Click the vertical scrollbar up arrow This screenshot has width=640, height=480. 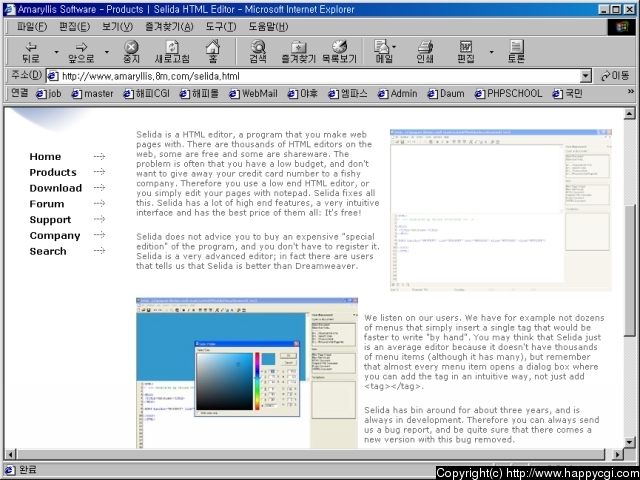pos(629,114)
